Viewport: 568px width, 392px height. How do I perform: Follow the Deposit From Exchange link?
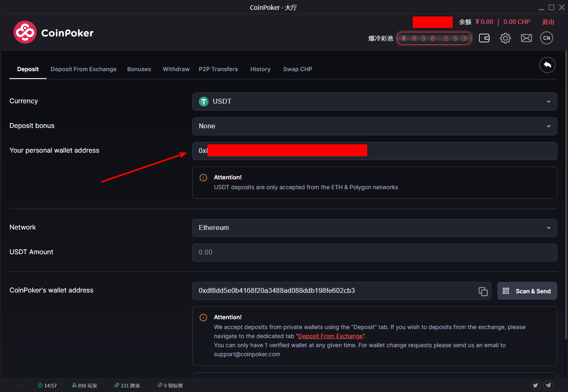click(x=331, y=336)
